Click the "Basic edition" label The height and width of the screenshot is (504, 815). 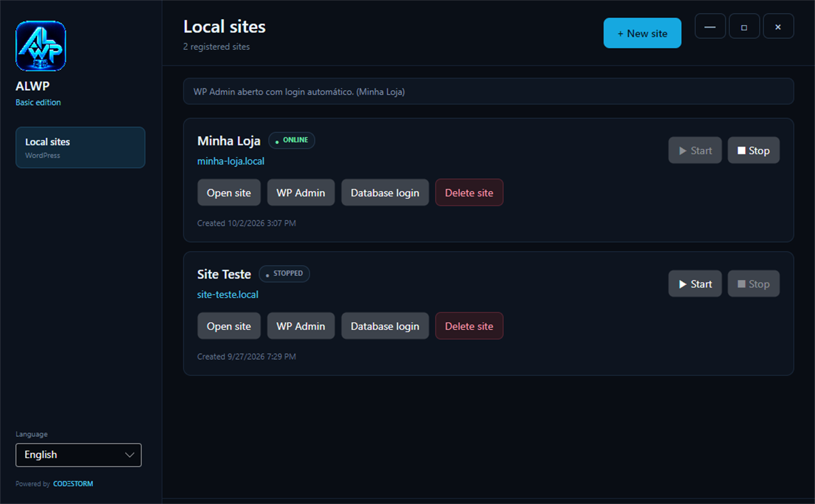(x=38, y=102)
